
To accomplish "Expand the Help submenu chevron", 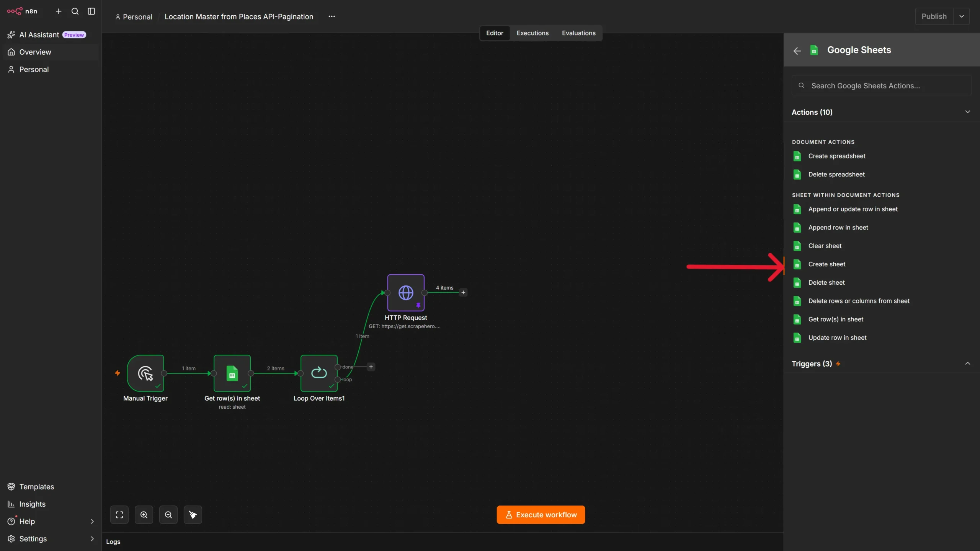I will [92, 521].
